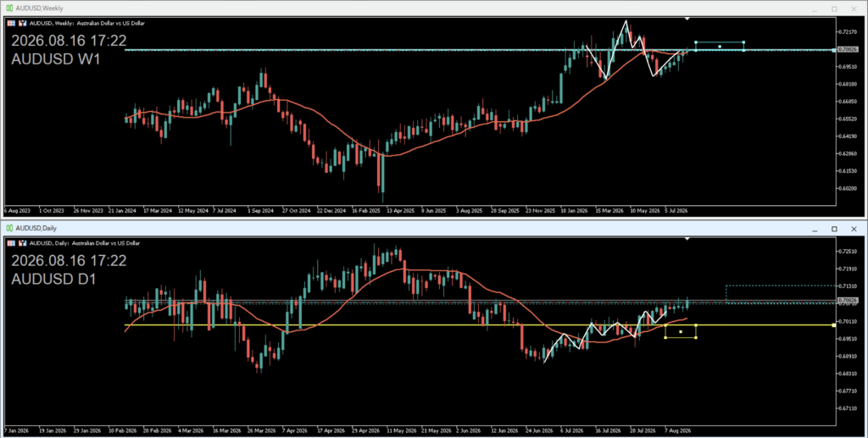Close the AUDUSD,Weekly chart window
This screenshot has height=438, width=868.
pyautogui.click(x=854, y=8)
